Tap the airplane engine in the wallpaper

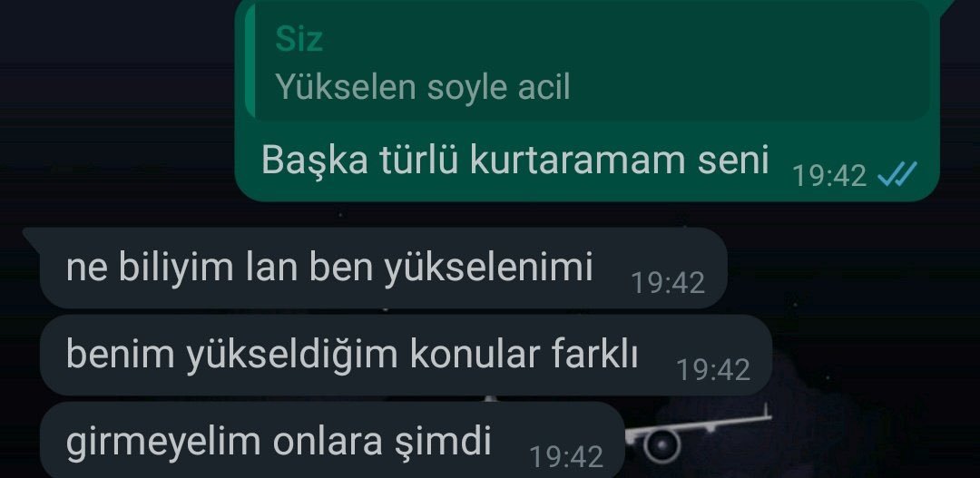point(661,446)
